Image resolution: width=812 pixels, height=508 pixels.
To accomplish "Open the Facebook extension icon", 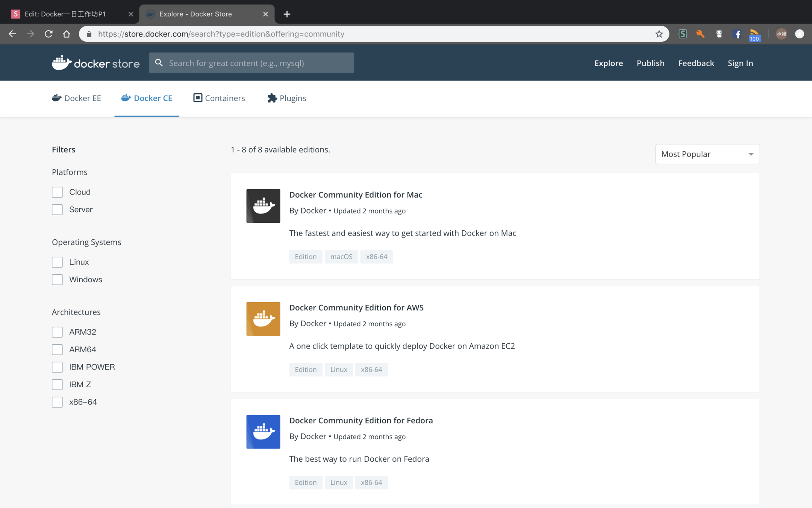I will 737,34.
